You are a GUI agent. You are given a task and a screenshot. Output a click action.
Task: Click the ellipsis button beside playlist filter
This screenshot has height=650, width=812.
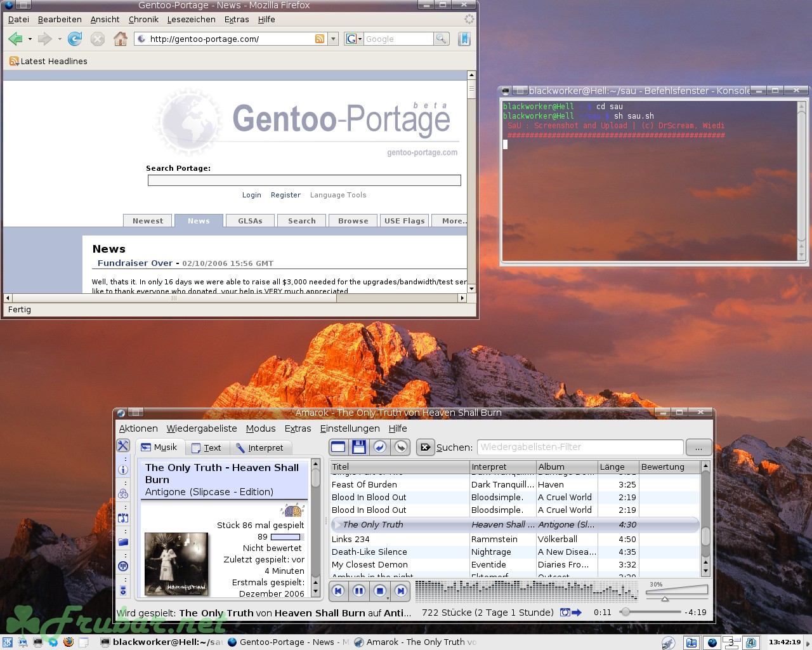pos(698,447)
